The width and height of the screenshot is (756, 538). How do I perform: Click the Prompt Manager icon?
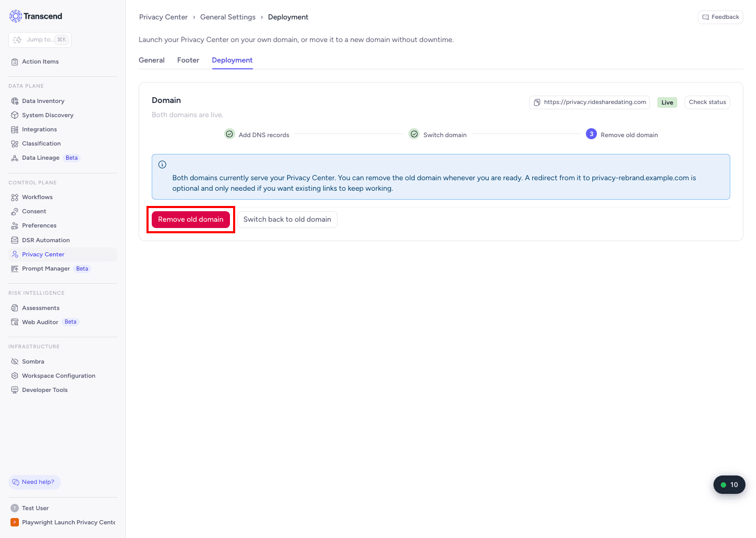pyautogui.click(x=15, y=268)
